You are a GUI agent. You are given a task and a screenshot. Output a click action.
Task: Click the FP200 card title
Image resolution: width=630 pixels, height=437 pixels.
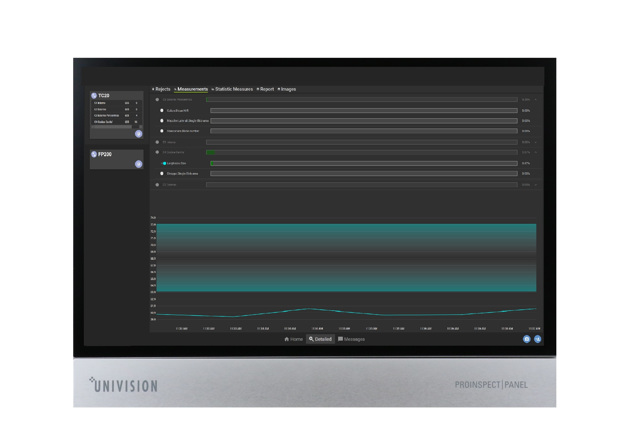click(105, 154)
